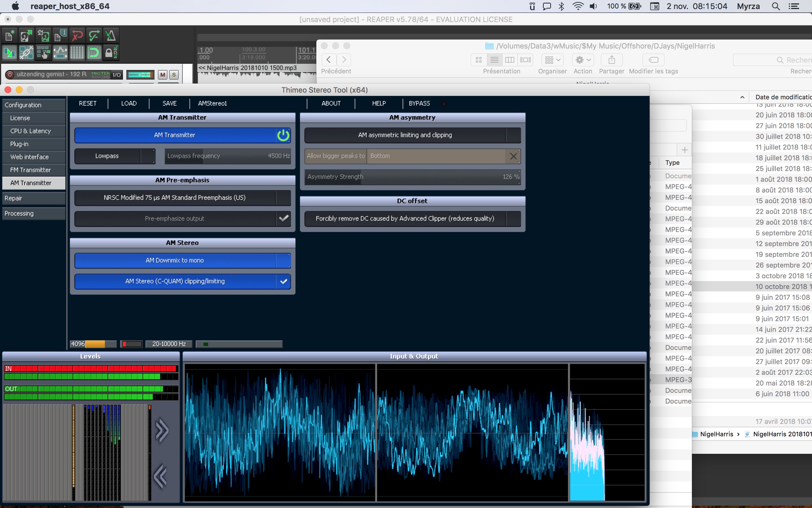Image resolution: width=812 pixels, height=508 pixels.
Task: Solo the uitzending gemist track with S
Action: point(174,75)
